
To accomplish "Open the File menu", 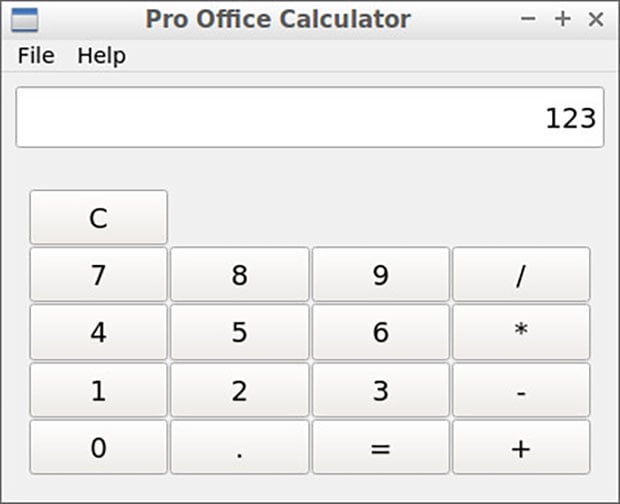I will coord(36,55).
